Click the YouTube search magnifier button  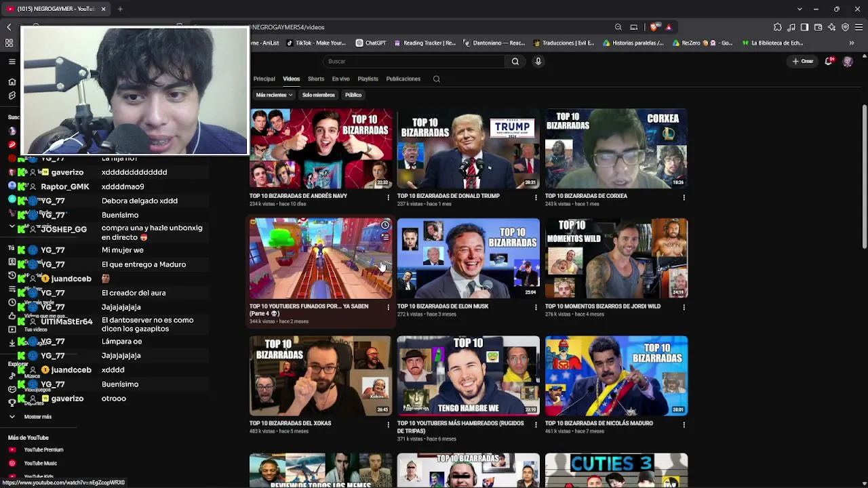[515, 62]
